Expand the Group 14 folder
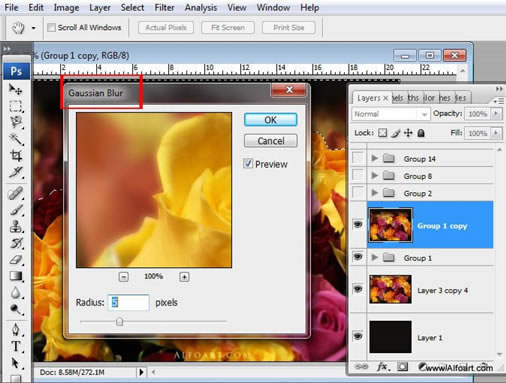This screenshot has height=383, width=506. (x=375, y=158)
